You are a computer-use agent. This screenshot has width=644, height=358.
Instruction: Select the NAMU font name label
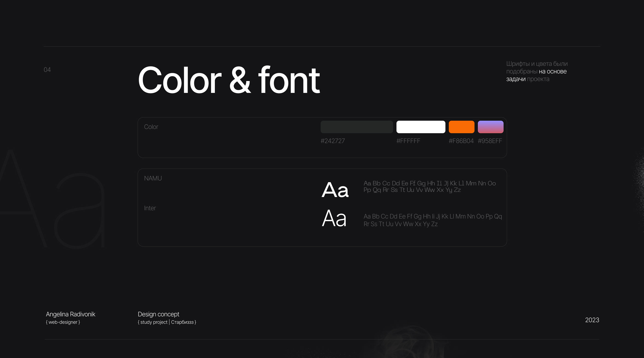tap(153, 178)
